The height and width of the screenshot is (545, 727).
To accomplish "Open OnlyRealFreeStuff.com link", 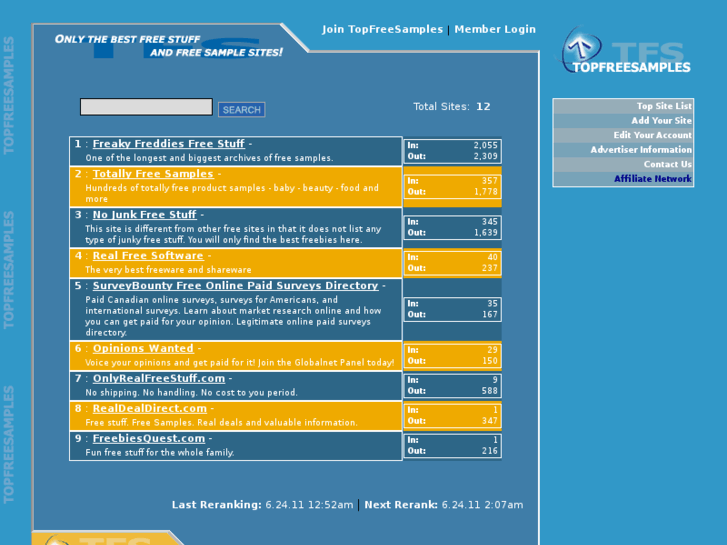I will [159, 378].
